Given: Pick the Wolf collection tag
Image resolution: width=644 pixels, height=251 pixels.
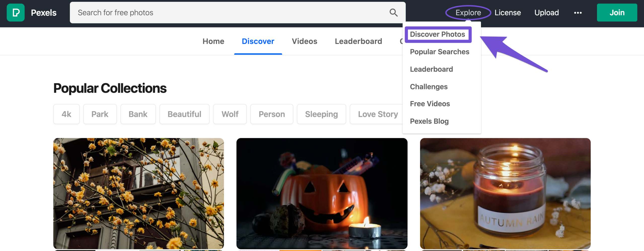Looking at the screenshot, I should [230, 114].
